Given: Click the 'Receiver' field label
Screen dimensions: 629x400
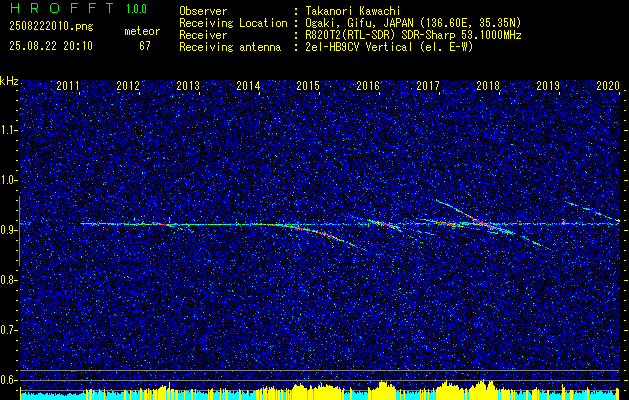Looking at the screenshot, I should tap(203, 35).
